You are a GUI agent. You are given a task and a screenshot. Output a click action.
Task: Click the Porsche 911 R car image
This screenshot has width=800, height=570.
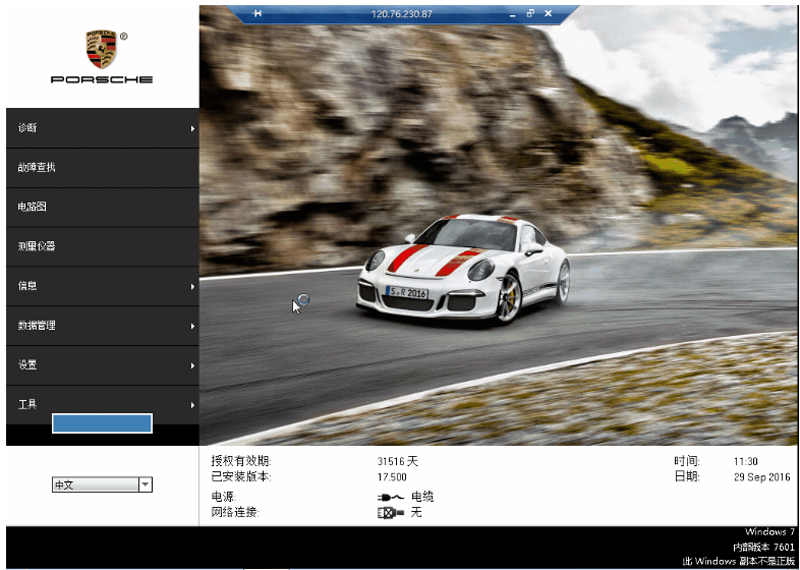(x=463, y=269)
